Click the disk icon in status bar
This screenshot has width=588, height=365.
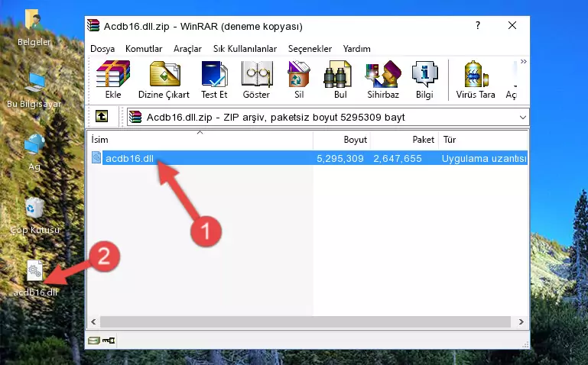pos(93,341)
